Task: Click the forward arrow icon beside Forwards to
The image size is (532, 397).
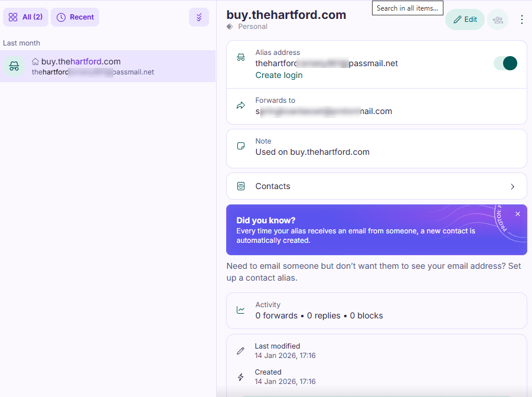Action: pyautogui.click(x=241, y=106)
